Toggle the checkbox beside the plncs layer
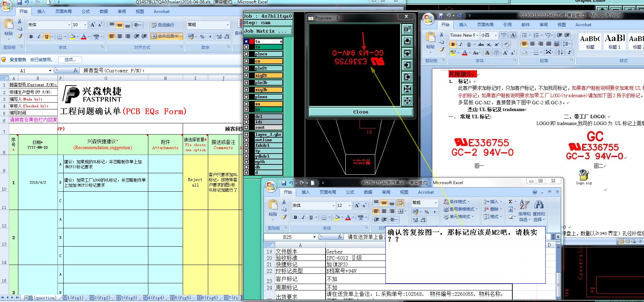The width and height of the screenshot is (644, 302). tap(246, 54)
